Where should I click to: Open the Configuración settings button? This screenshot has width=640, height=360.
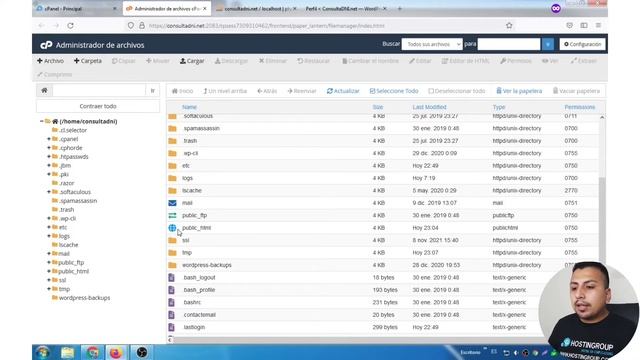pyautogui.click(x=582, y=44)
